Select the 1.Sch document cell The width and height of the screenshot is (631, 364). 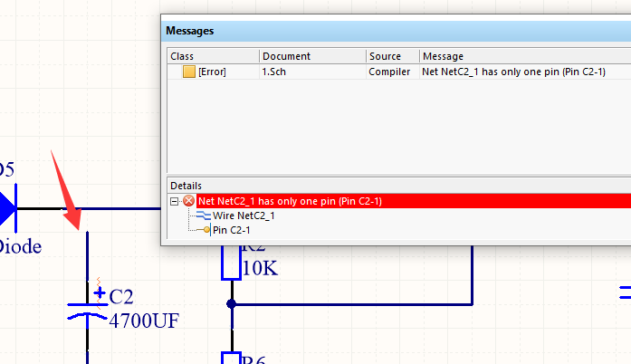273,72
